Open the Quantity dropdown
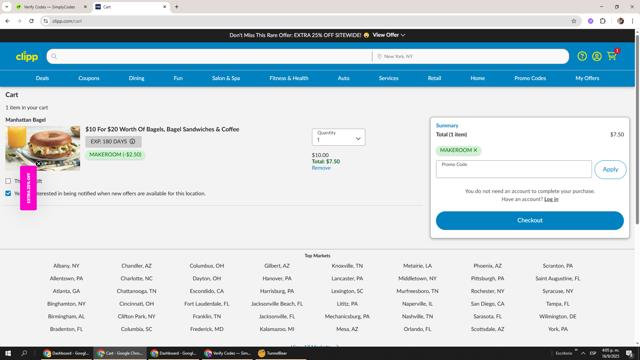640x360 pixels. pos(338,137)
